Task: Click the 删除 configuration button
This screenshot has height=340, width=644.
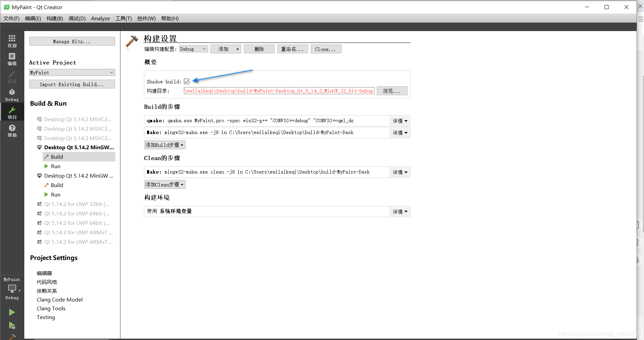Action: coord(259,49)
